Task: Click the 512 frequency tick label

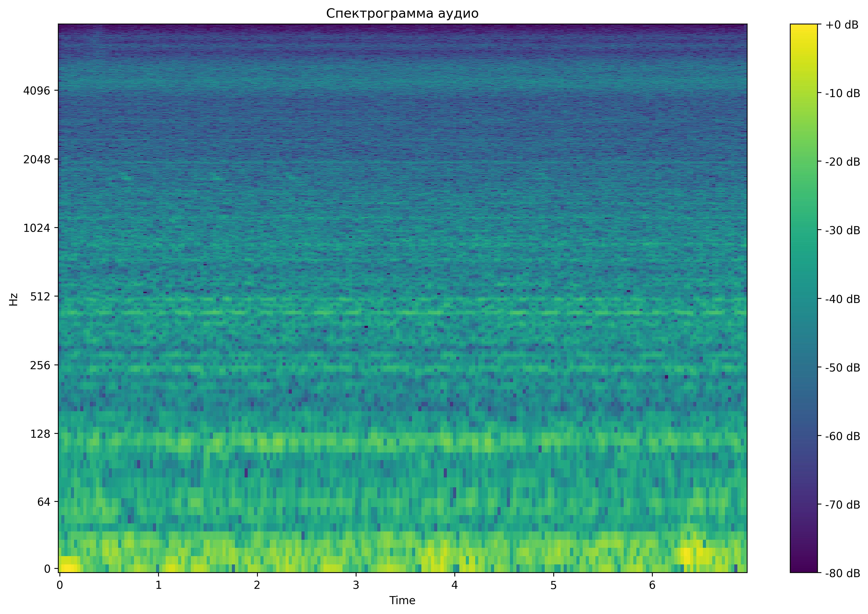Action: click(40, 297)
